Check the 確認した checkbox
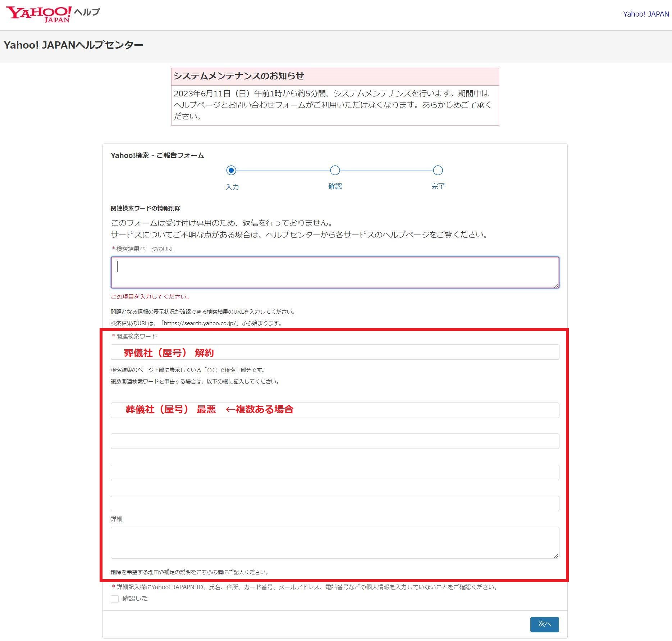Screen dimensions: 672x641 click(115, 599)
